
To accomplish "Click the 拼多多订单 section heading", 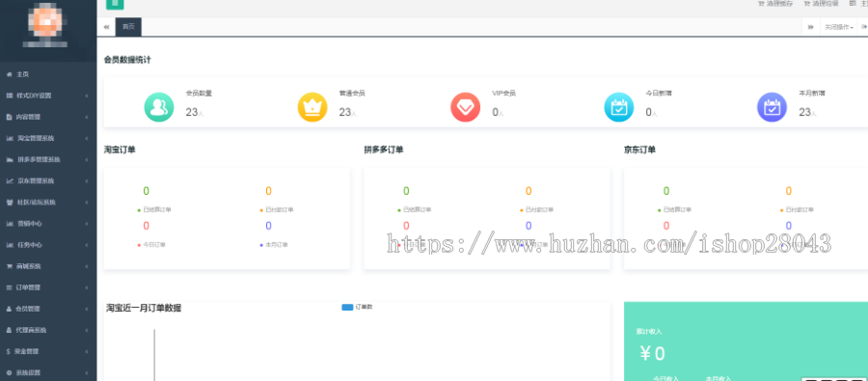I will pyautogui.click(x=384, y=150).
